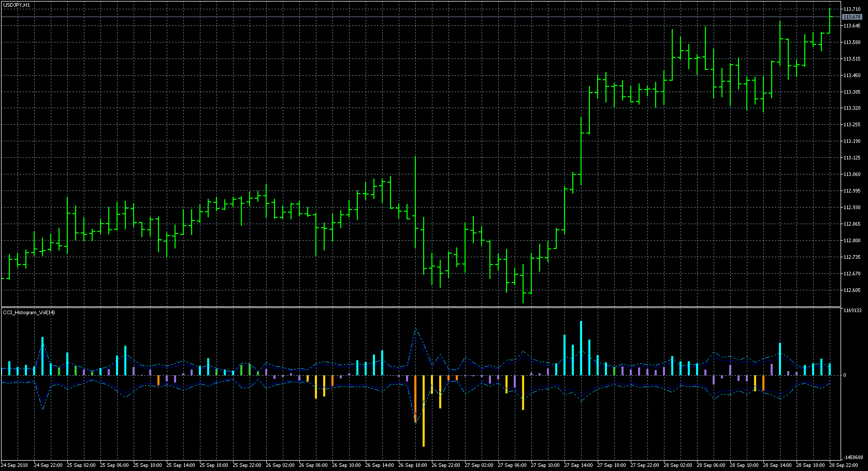This screenshot has width=868, height=471.
Task: Click the USDJPY,H1 chart title label
Action: pos(17,5)
